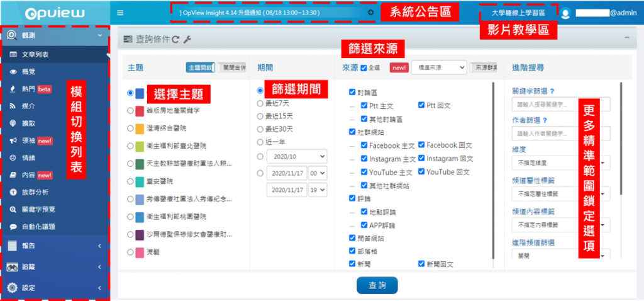Toggle the 關閉合併 switch
The image size is (644, 301).
[x=231, y=68]
